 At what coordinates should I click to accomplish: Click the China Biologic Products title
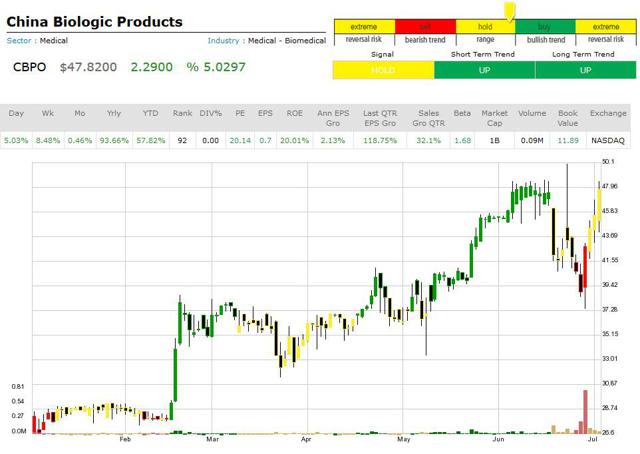pyautogui.click(x=94, y=22)
